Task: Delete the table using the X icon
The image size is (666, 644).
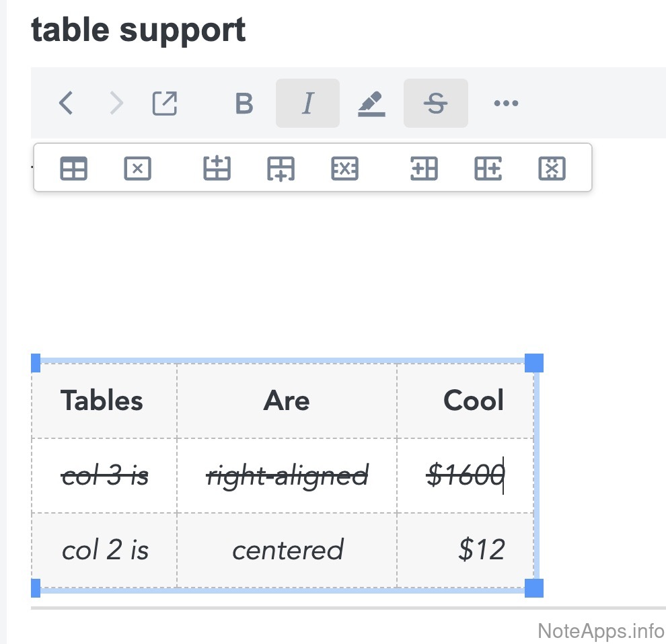Action: [137, 168]
